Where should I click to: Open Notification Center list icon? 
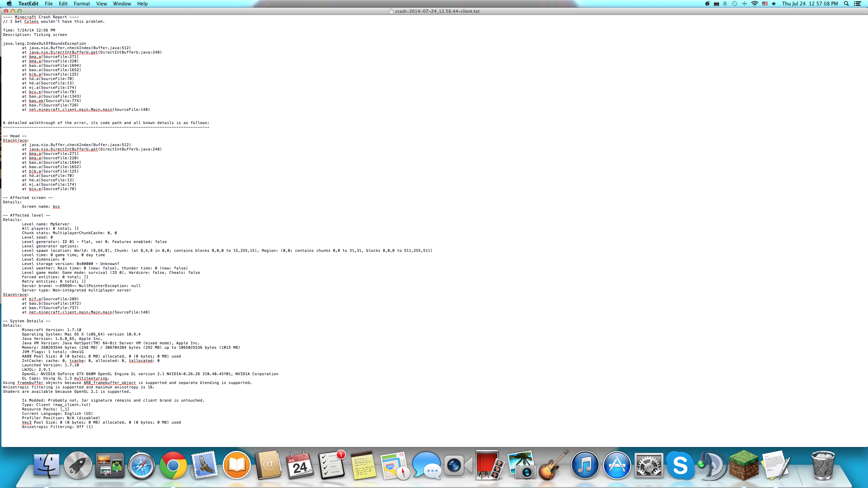coord(857,4)
